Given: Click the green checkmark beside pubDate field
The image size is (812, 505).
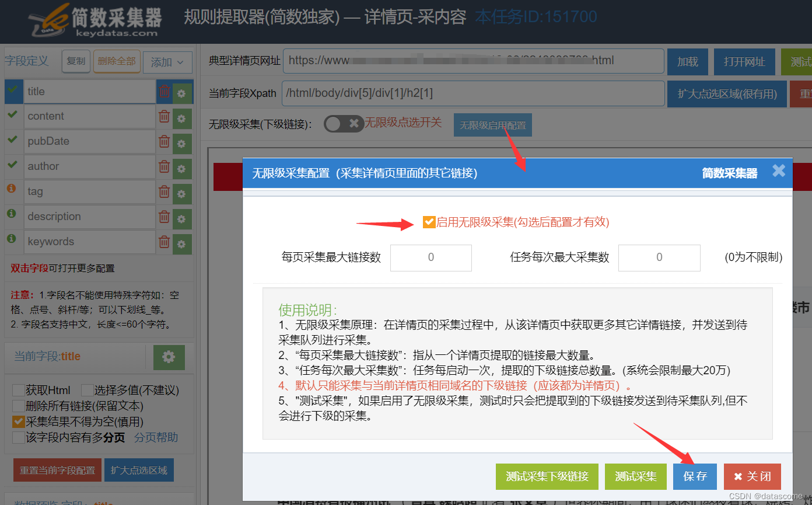Looking at the screenshot, I should click(x=12, y=140).
